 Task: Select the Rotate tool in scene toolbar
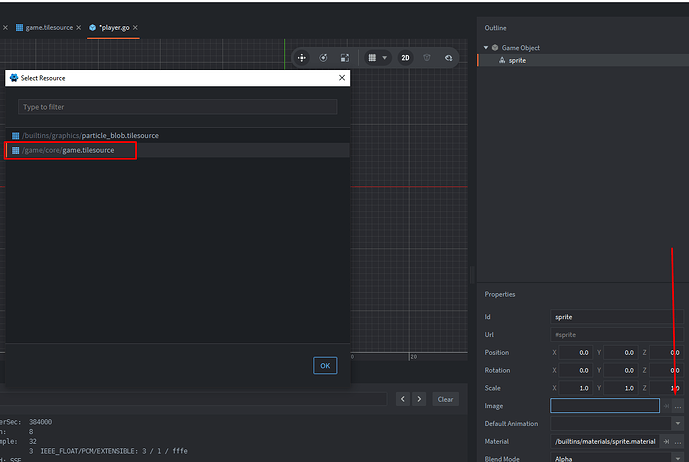tap(324, 58)
